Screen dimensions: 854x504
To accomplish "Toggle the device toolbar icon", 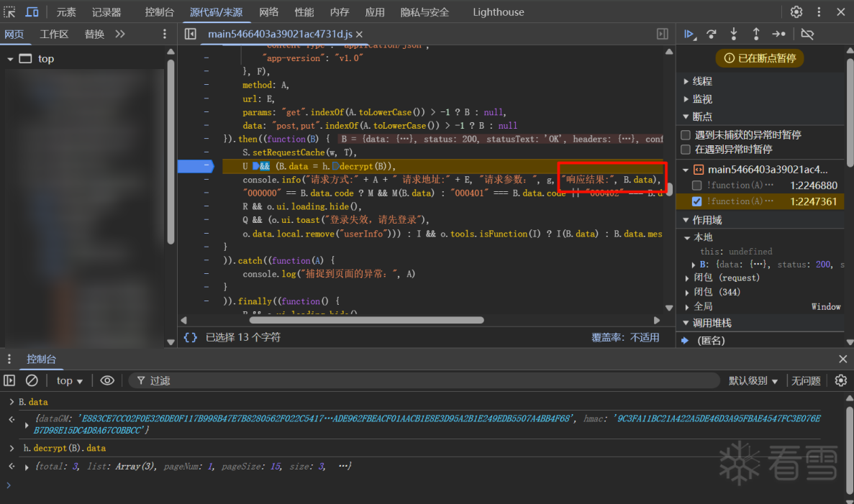I will click(x=32, y=12).
